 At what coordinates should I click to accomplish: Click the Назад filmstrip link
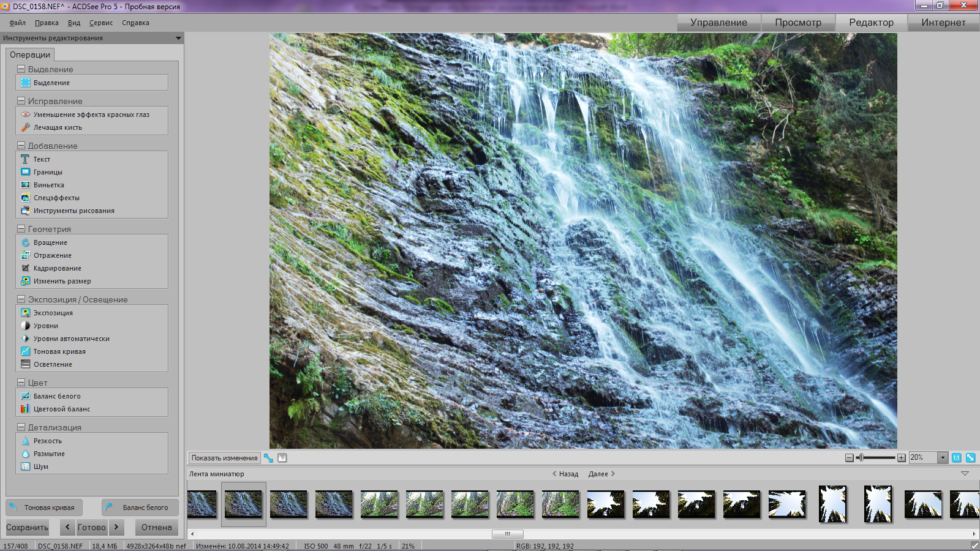(565, 474)
